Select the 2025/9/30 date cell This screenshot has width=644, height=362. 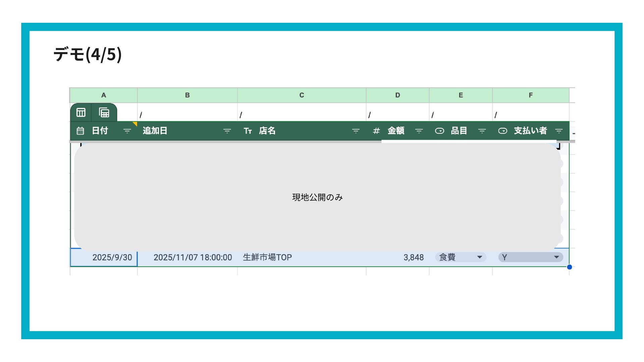[104, 257]
